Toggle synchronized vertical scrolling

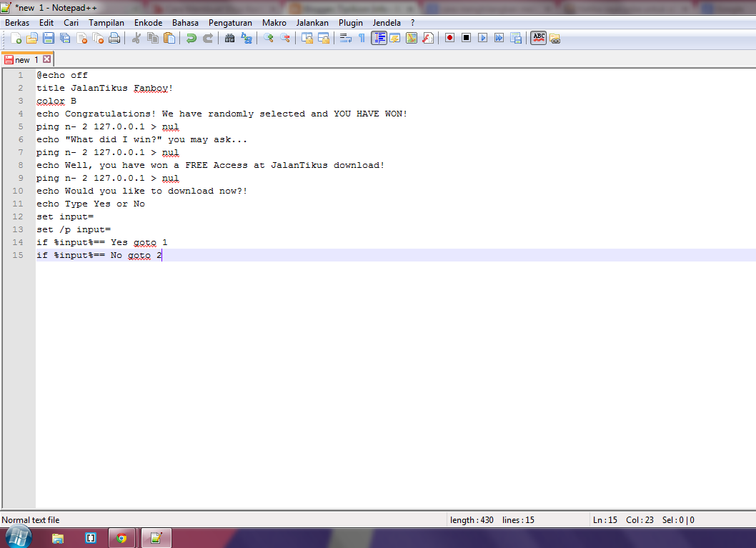(307, 38)
